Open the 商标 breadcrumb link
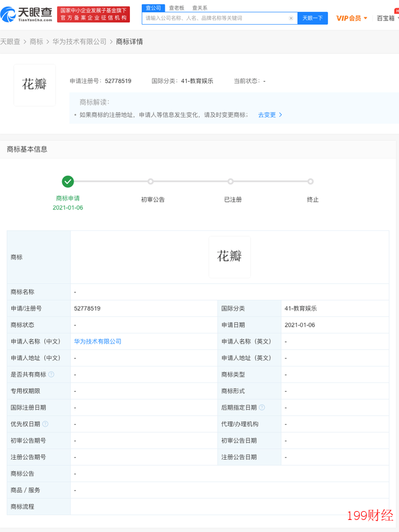399x532 pixels. tap(36, 42)
